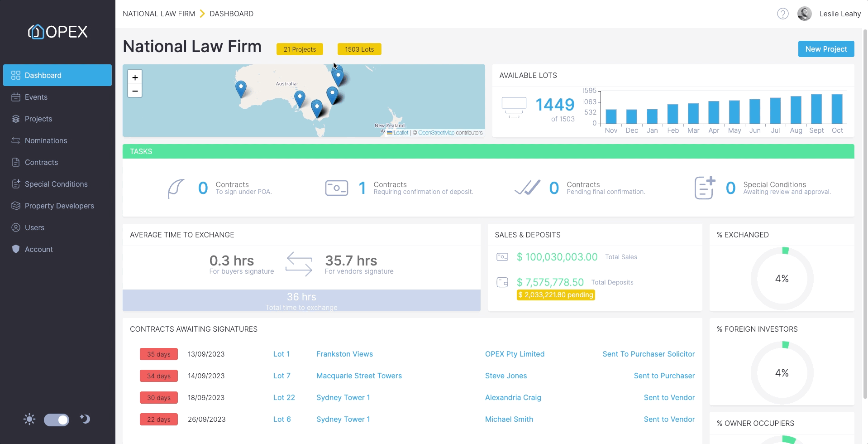Click the map pin in South Australia

click(300, 99)
